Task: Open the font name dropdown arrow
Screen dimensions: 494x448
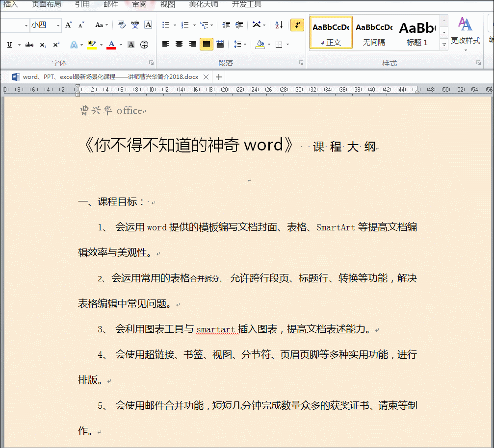Action: 26,25
